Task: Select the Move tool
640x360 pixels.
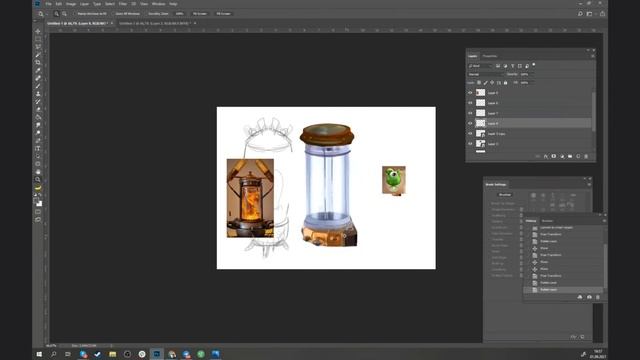Action: click(x=38, y=31)
